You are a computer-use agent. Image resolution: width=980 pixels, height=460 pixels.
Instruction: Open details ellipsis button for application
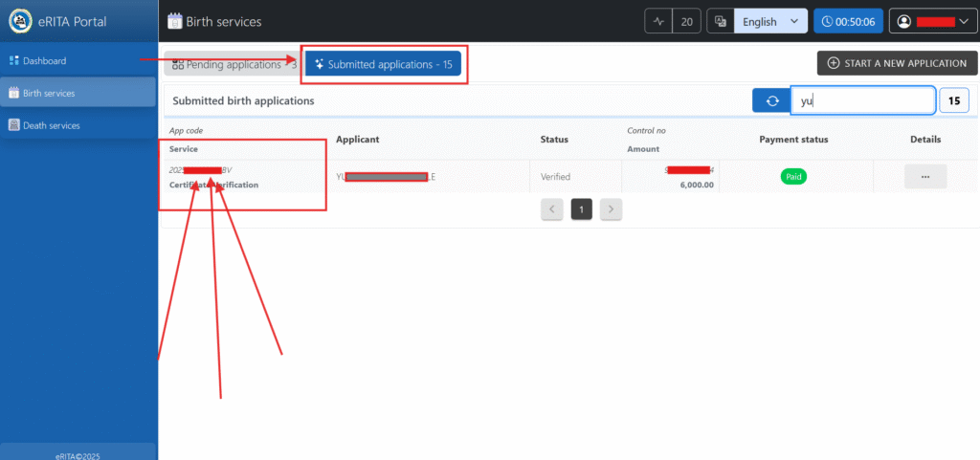[924, 177]
